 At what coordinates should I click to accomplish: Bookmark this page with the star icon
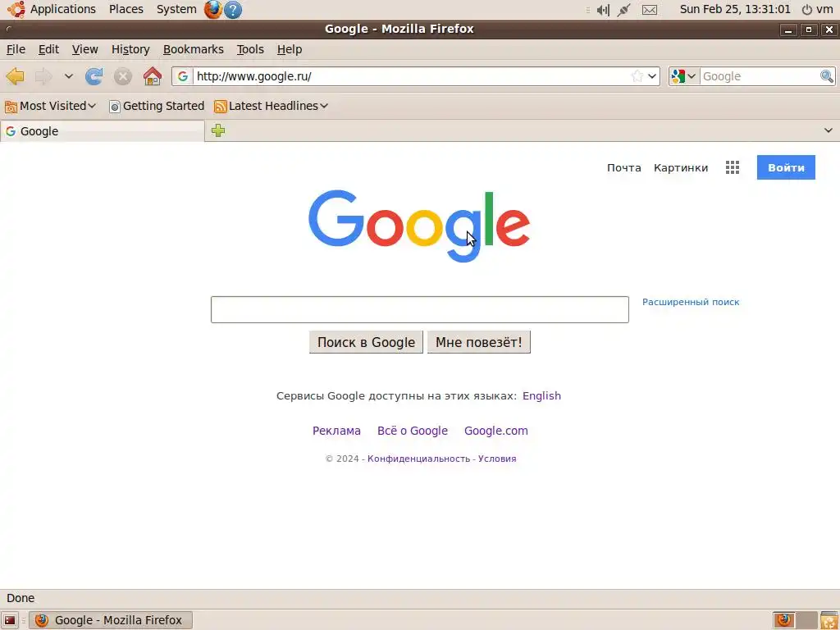(637, 76)
